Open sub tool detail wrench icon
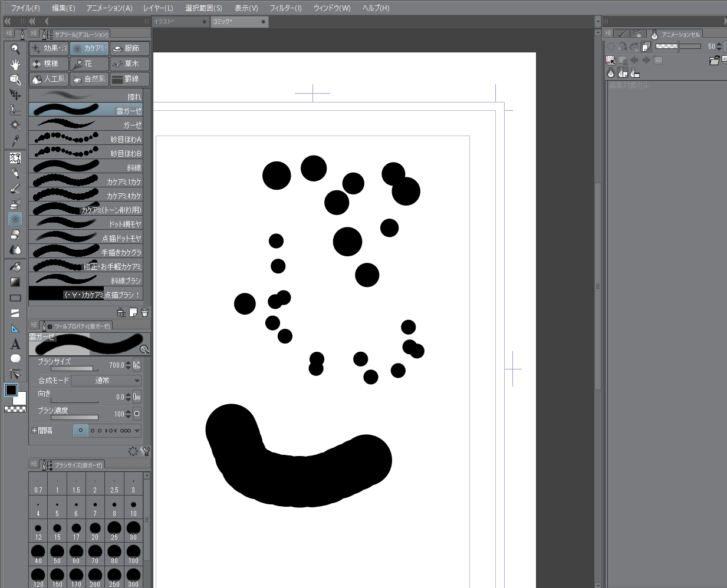The width and height of the screenshot is (727, 588). tap(146, 451)
